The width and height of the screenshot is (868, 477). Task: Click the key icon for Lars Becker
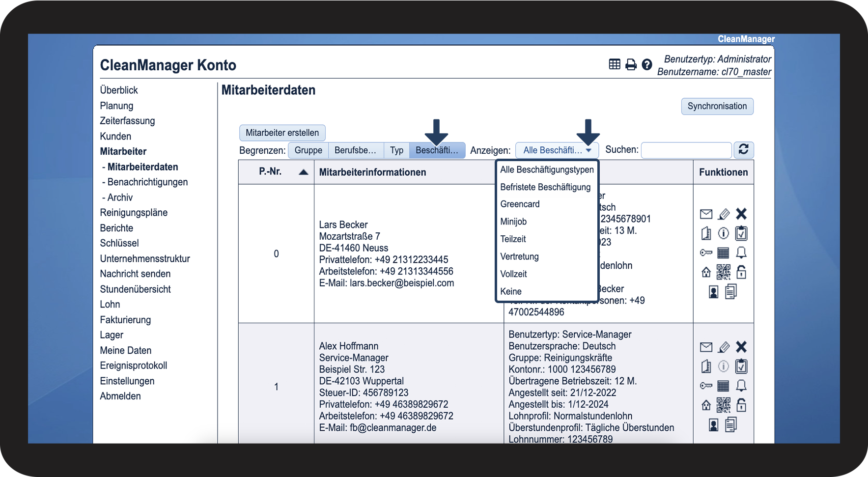[x=706, y=253]
